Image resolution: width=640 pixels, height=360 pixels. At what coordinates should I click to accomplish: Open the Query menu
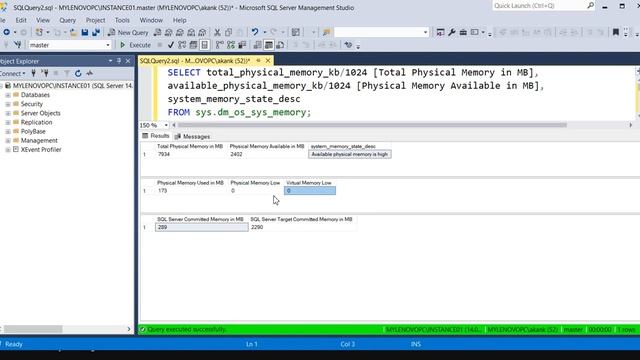67,20
